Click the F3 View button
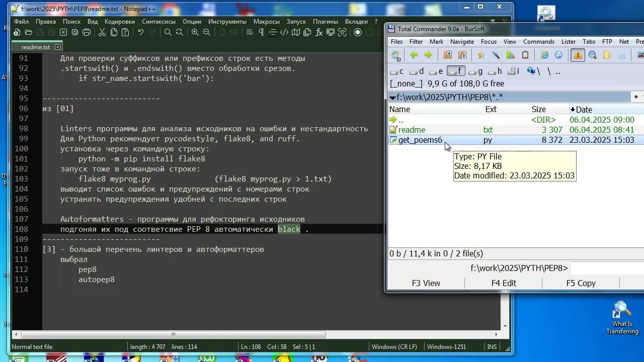Viewport: 644px width, 362px height. point(426,283)
